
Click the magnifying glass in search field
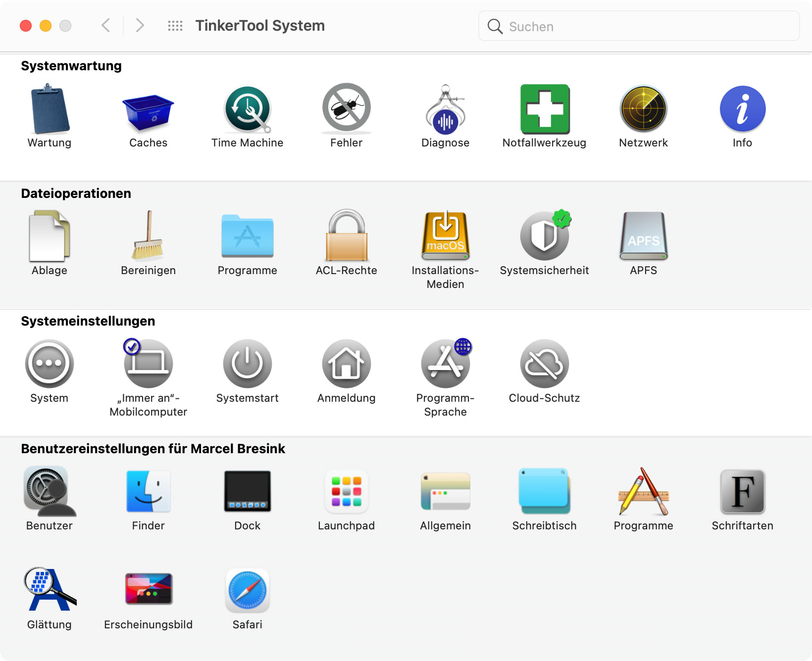(x=495, y=26)
